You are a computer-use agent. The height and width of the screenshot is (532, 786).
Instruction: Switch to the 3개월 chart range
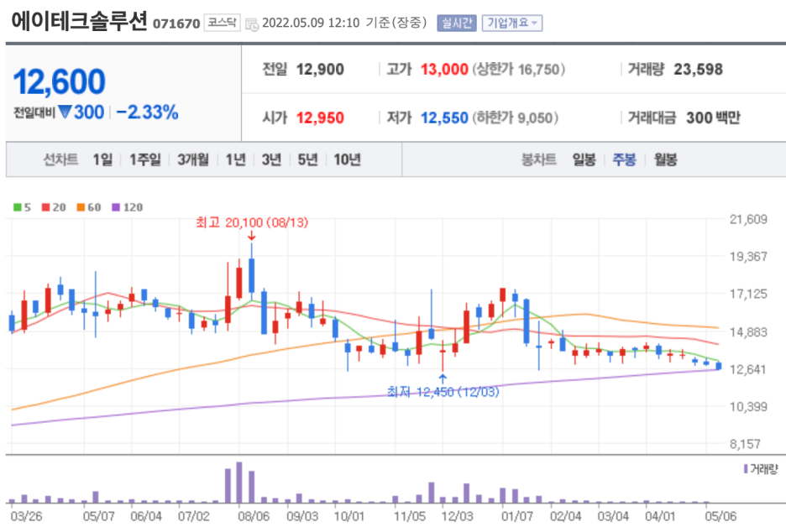pyautogui.click(x=193, y=159)
